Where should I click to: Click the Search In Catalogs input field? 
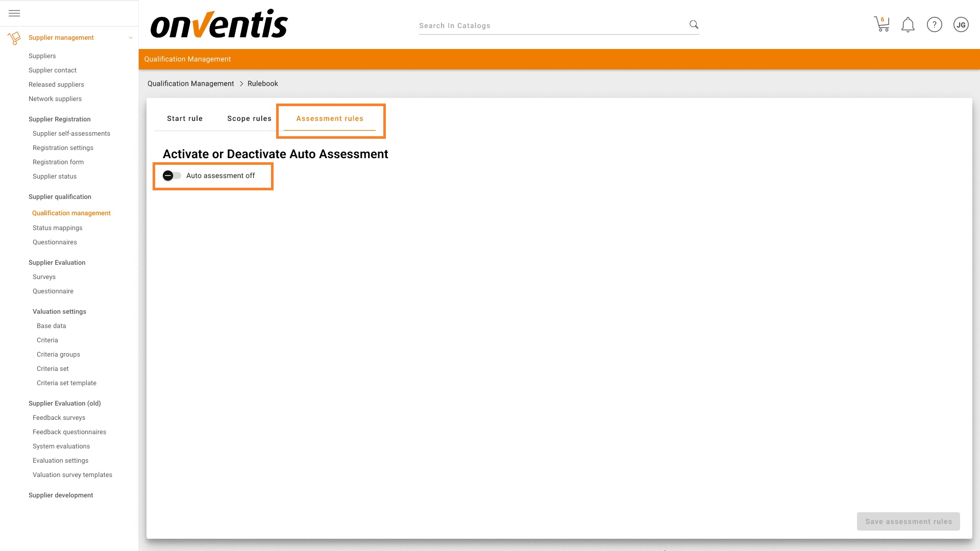[x=536, y=25]
